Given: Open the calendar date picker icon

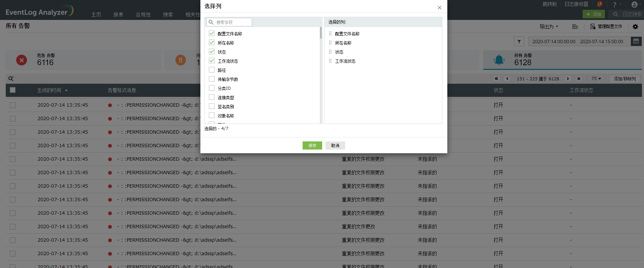Looking at the screenshot, I should (636, 41).
